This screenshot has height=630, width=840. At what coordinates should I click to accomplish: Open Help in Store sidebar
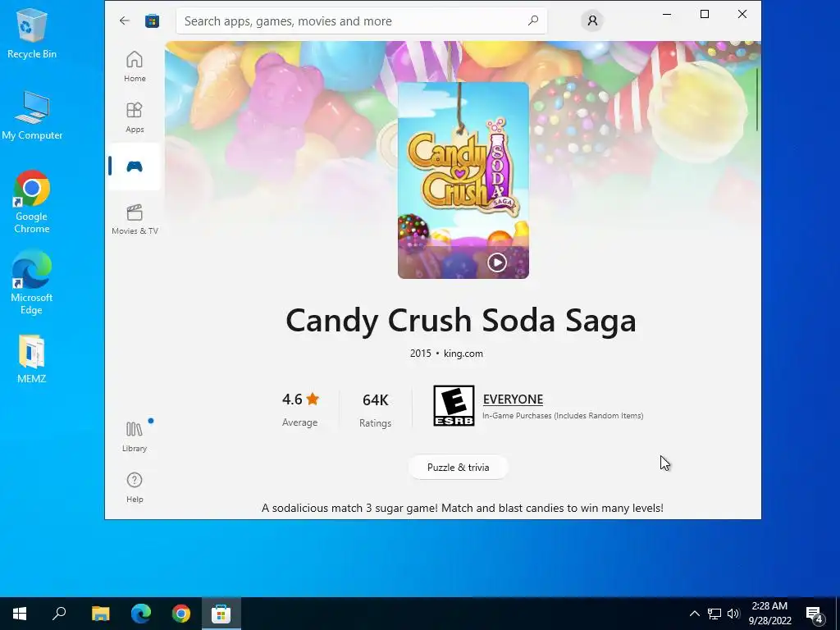point(135,487)
